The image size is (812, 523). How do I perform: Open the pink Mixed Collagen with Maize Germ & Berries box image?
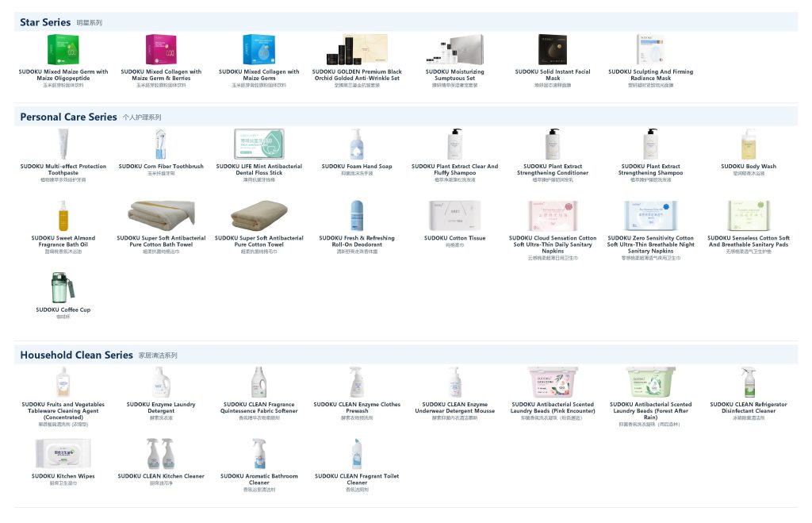pyautogui.click(x=161, y=49)
